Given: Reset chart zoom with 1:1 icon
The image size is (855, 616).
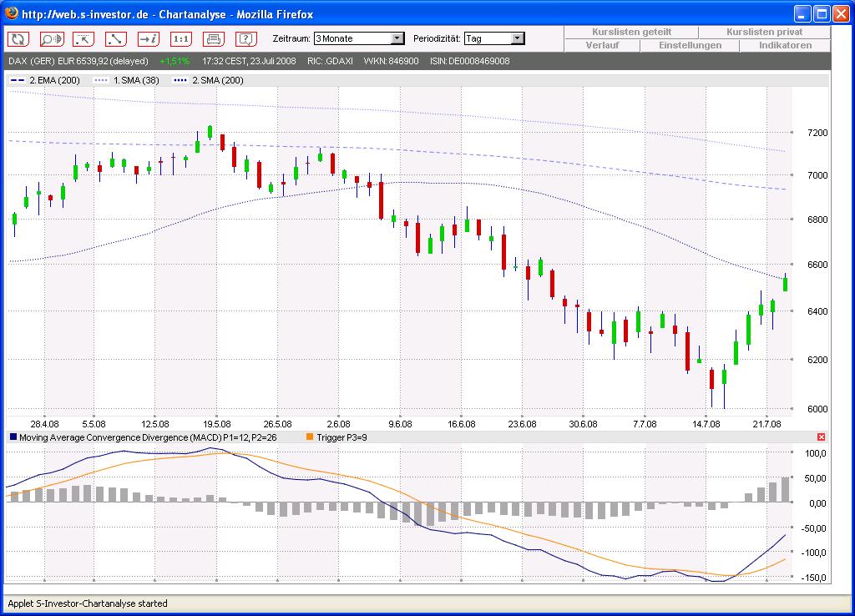Looking at the screenshot, I should click(181, 38).
